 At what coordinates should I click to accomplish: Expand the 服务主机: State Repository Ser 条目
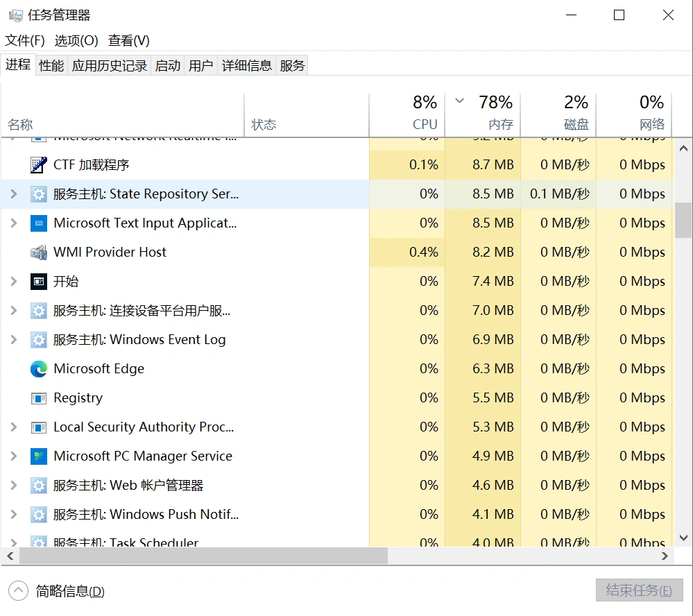[x=12, y=194]
